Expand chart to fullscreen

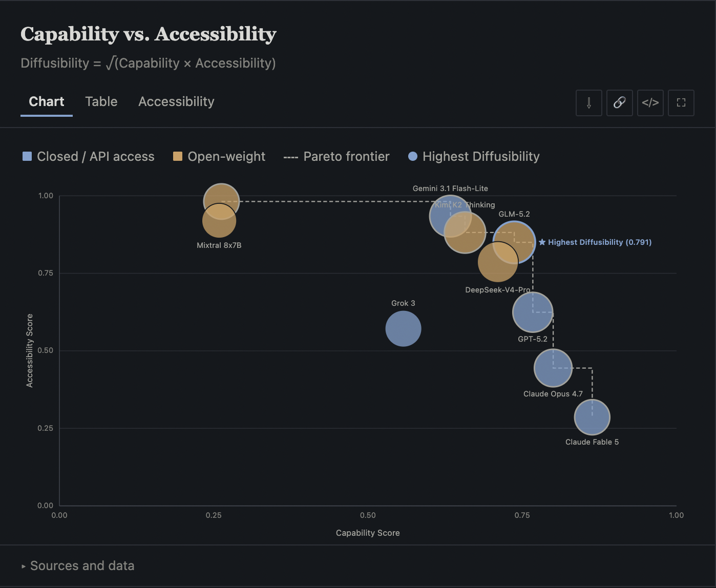pyautogui.click(x=681, y=103)
